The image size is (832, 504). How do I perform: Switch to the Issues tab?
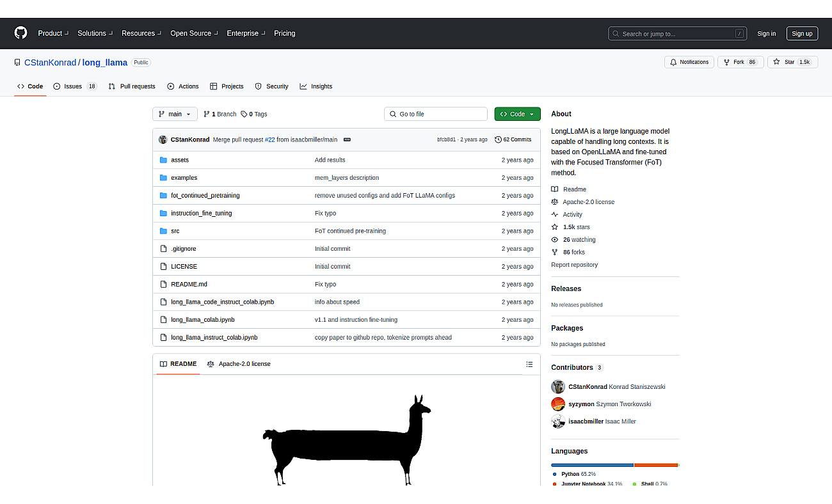(75, 86)
